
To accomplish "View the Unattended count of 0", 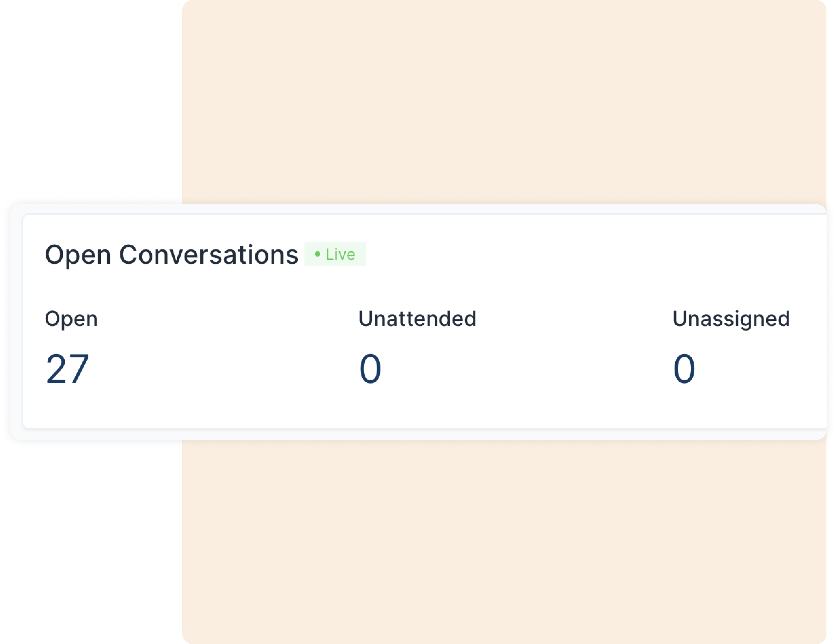I will click(370, 369).
